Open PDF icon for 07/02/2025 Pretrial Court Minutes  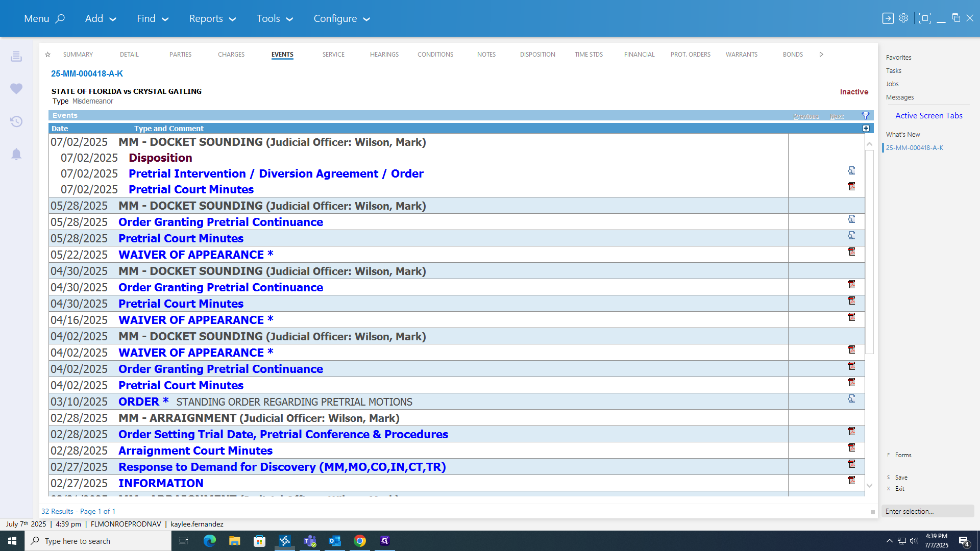click(851, 186)
